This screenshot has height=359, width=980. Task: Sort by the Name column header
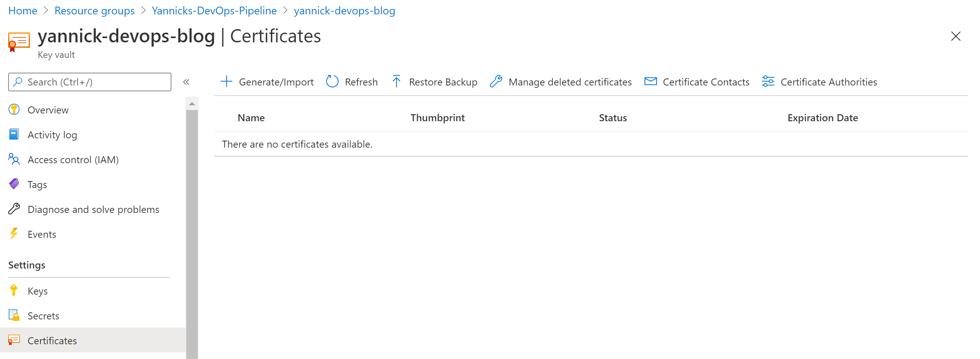(x=251, y=118)
